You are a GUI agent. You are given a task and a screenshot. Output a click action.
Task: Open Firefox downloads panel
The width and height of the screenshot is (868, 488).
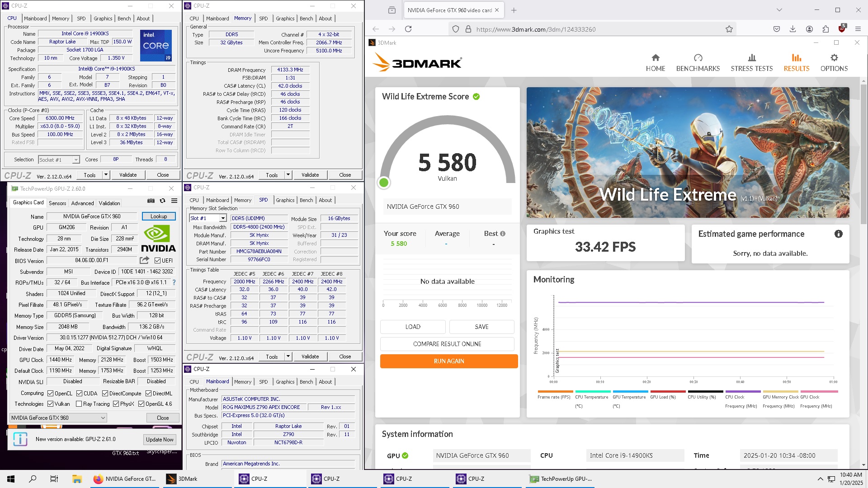pos(793,29)
